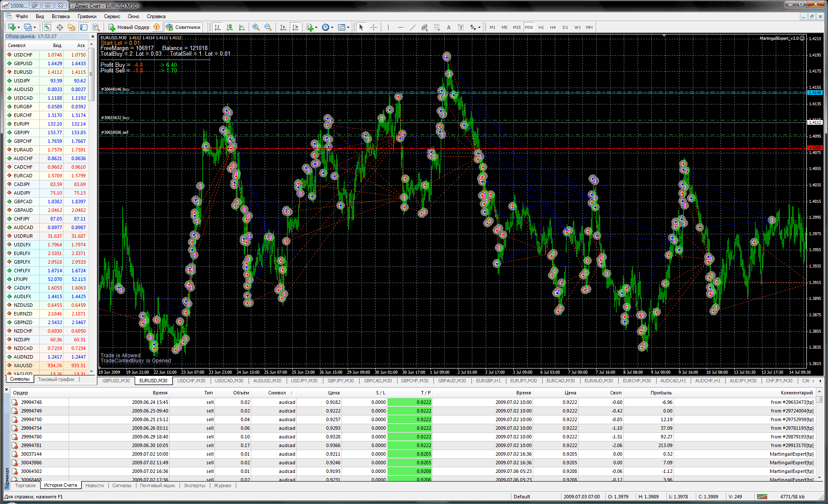Select the Fibonacci Retracement tool

point(436,27)
